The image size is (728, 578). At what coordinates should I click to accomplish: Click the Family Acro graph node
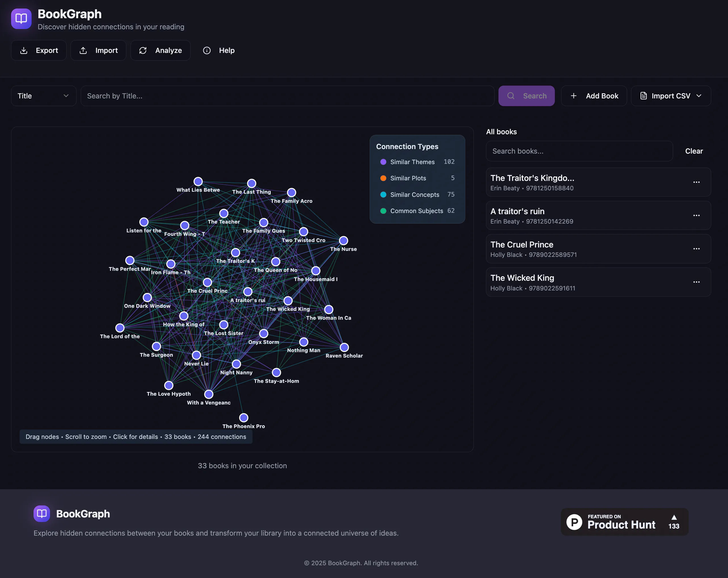291,193
